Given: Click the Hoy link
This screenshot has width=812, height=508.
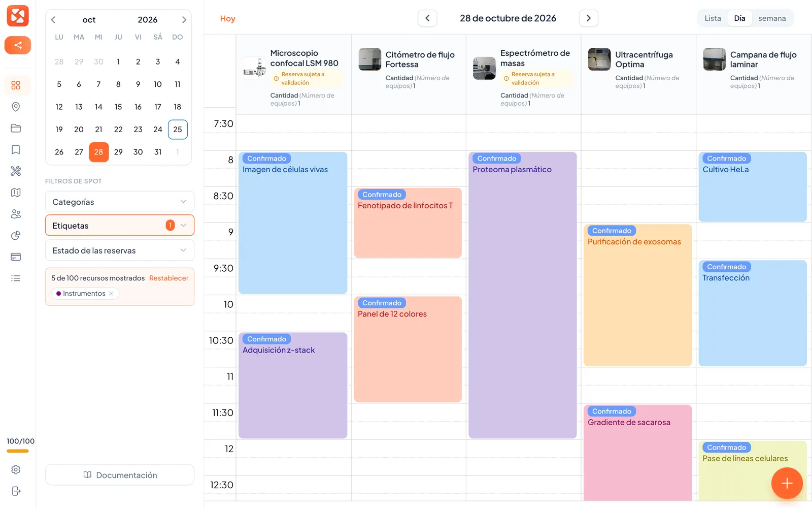Looking at the screenshot, I should tap(227, 19).
